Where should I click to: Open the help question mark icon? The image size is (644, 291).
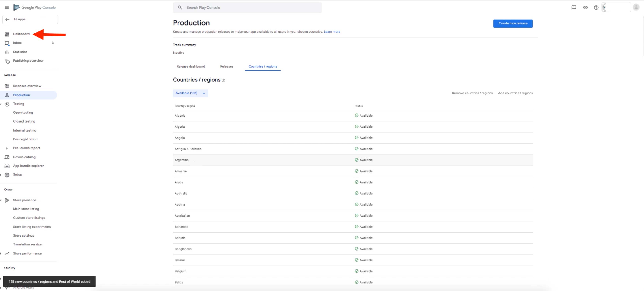tap(596, 8)
